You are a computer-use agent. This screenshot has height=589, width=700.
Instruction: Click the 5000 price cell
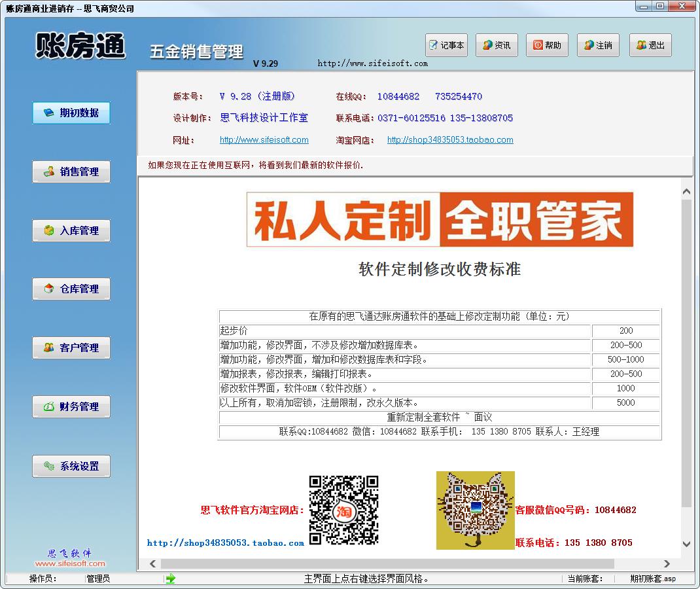[x=626, y=402]
